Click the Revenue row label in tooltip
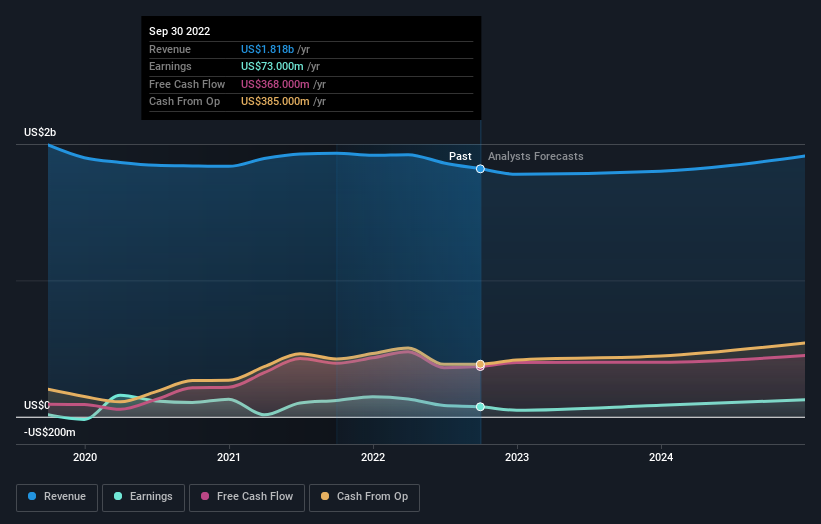The height and width of the screenshot is (524, 821). (x=170, y=49)
